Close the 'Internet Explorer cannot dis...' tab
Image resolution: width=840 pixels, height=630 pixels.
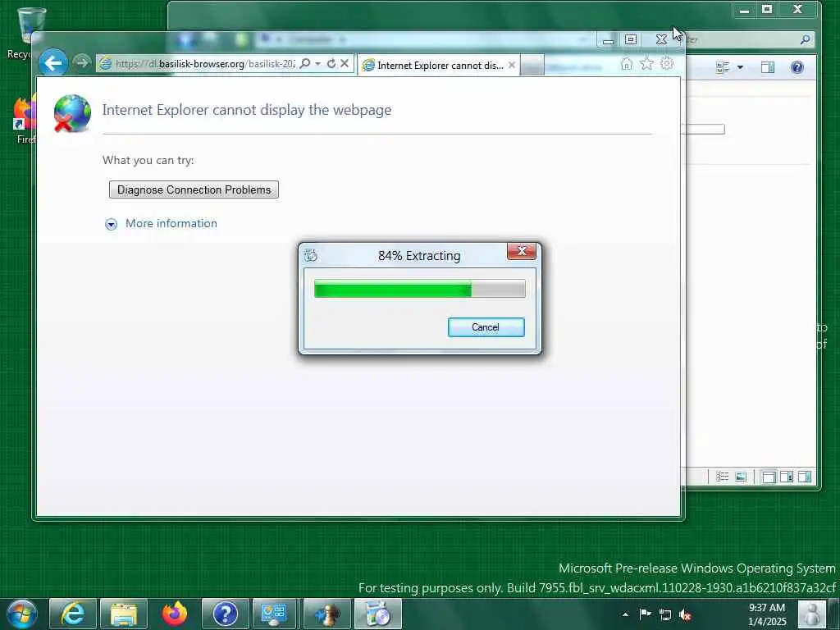pos(512,65)
